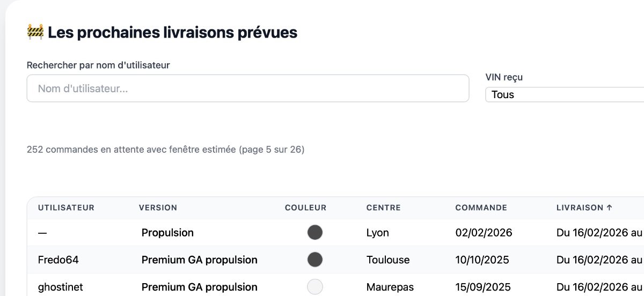This screenshot has width=644, height=296.
Task: Click the dark color swatch in Fredo64's row
Action: pyautogui.click(x=315, y=260)
